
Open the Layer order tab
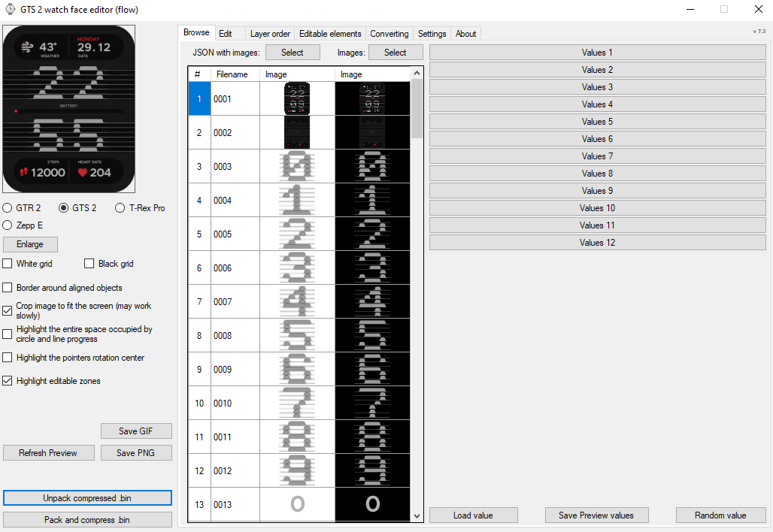(x=270, y=34)
